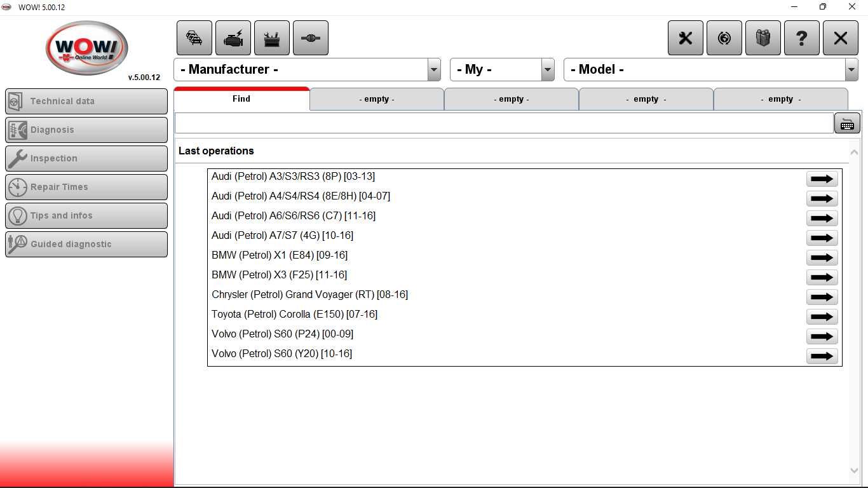Open settings with wrench and screwdriver icon
This screenshot has width=868, height=488.
686,38
